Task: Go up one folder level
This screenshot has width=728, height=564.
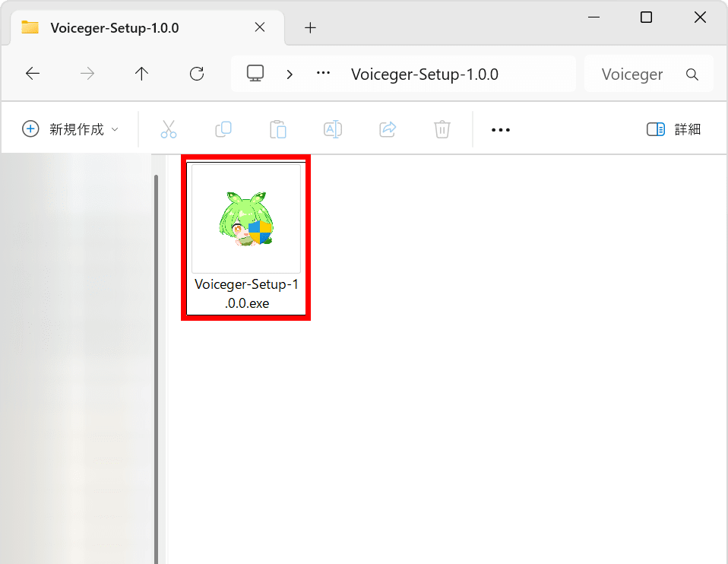Action: (141, 74)
